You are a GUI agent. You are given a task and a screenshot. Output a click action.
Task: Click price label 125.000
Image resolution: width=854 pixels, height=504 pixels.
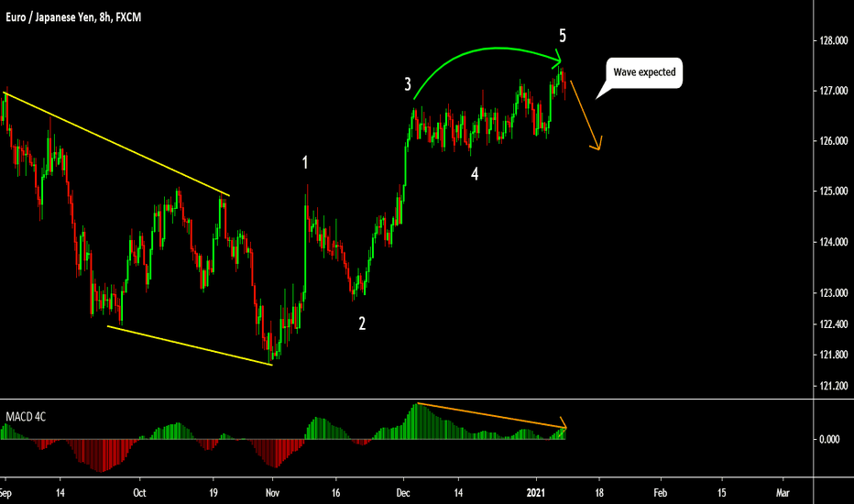tap(833, 192)
